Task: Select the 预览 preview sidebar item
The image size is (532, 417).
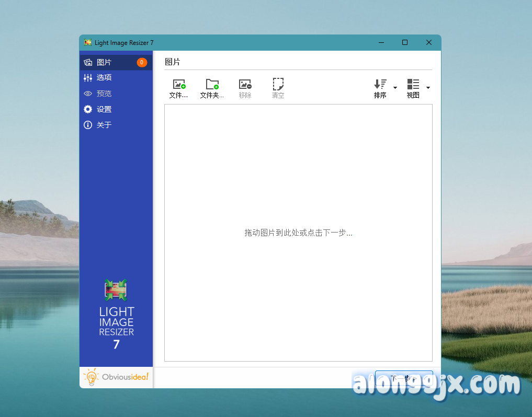Action: [104, 94]
